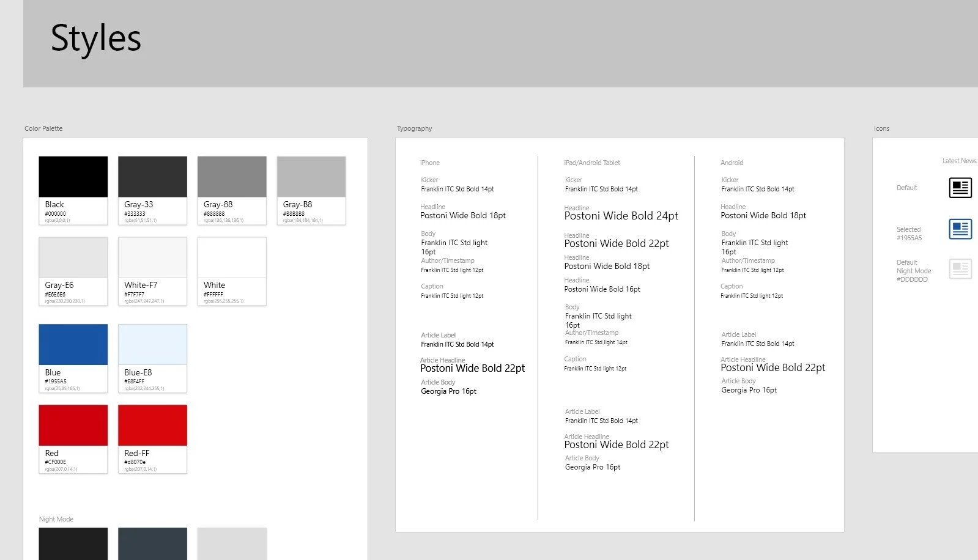Select the '#E8F4FF' hex value
This screenshot has width=978, height=560.
[x=134, y=381]
